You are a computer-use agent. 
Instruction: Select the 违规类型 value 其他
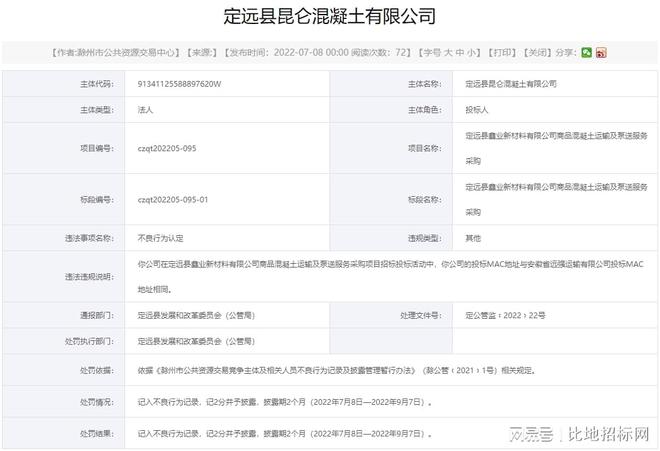473,238
